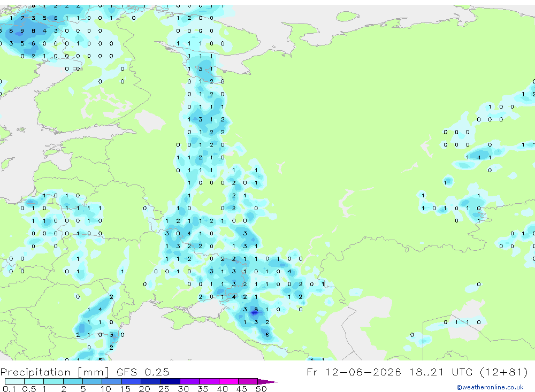Pick the 1–2 mm legend color box

pos(53,381)
